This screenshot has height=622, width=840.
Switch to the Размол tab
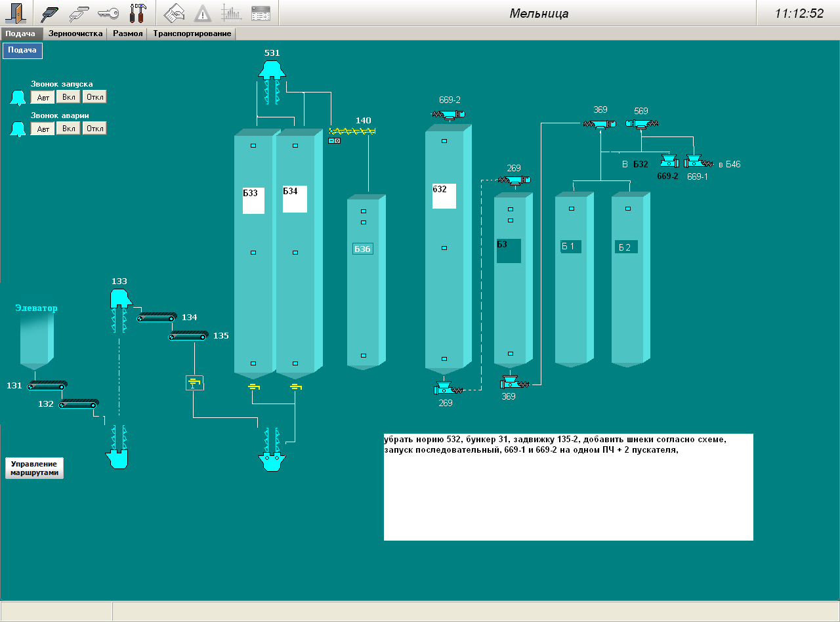click(127, 33)
